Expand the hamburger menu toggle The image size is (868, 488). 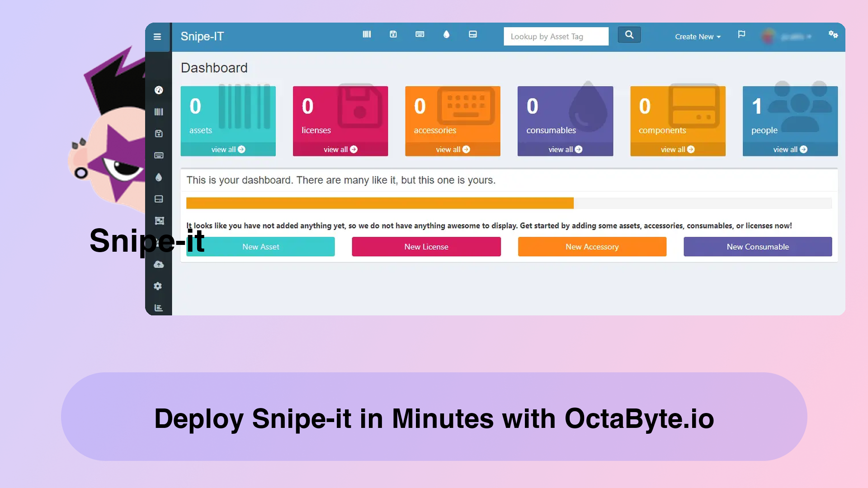tap(157, 36)
